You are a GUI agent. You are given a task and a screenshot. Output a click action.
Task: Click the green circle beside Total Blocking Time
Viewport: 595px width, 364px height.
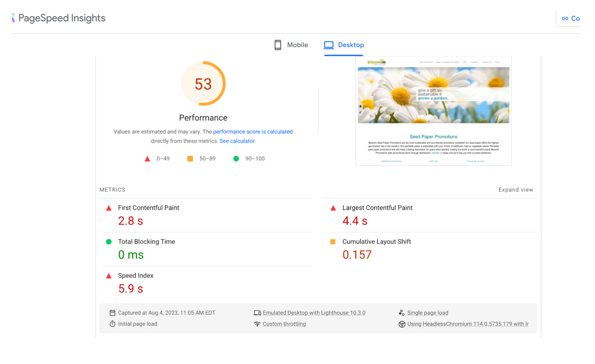pyautogui.click(x=109, y=242)
